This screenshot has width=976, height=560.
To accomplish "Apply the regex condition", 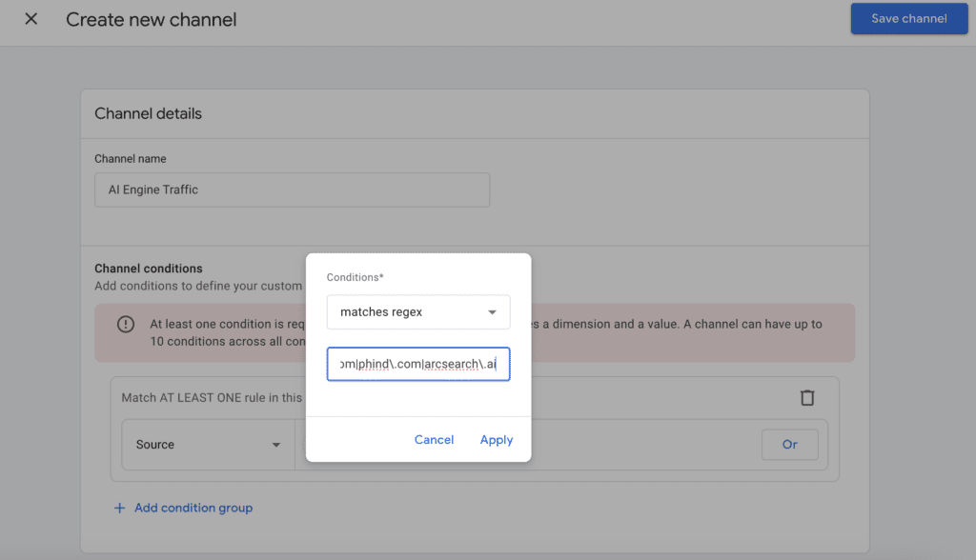I will (x=496, y=439).
